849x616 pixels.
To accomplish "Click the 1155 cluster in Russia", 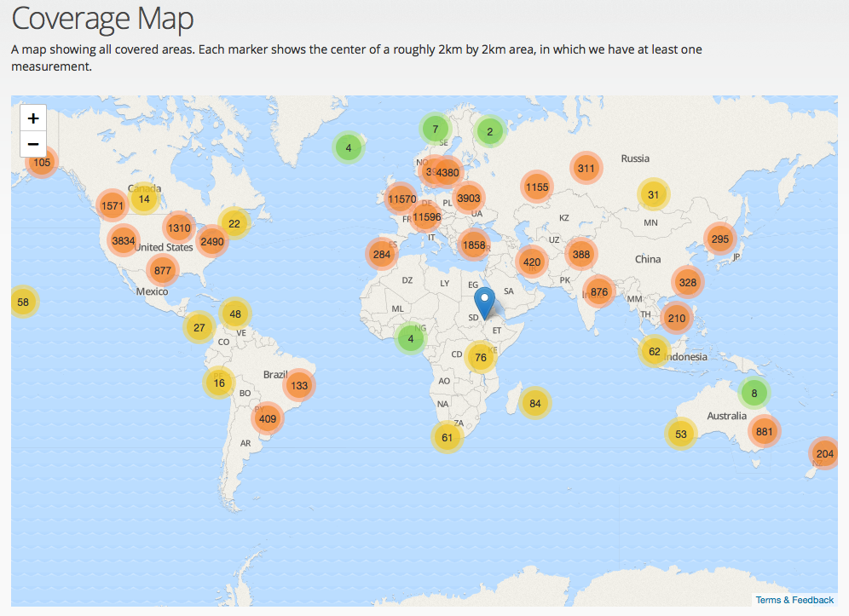I will coord(537,187).
